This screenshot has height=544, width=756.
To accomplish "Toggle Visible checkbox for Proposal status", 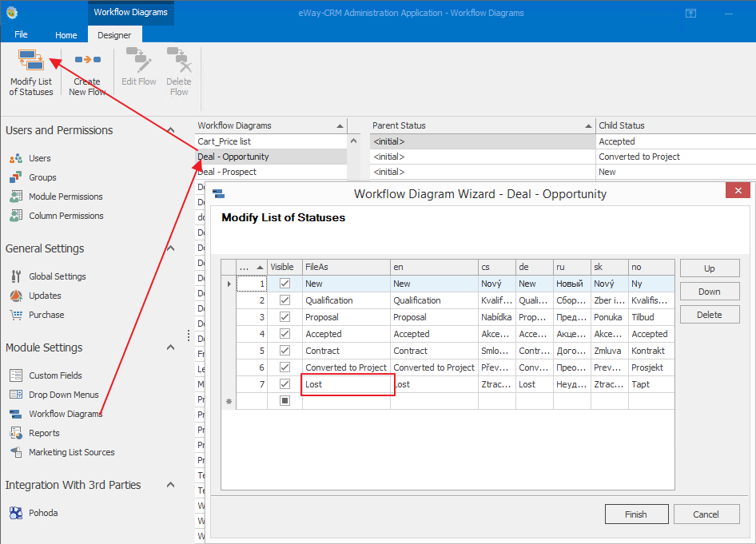I will click(x=285, y=317).
